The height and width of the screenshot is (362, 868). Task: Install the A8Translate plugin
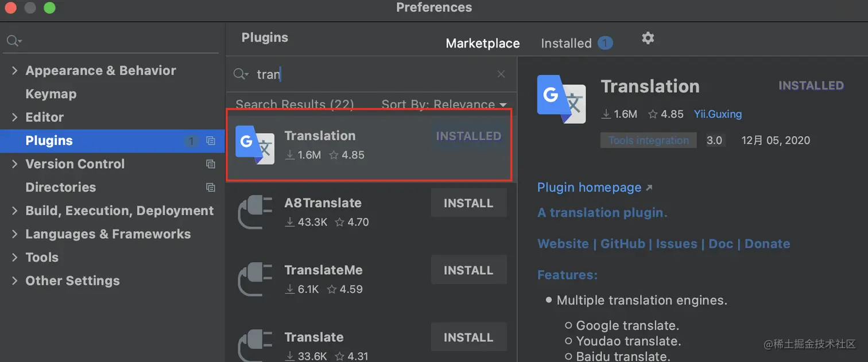coord(468,203)
